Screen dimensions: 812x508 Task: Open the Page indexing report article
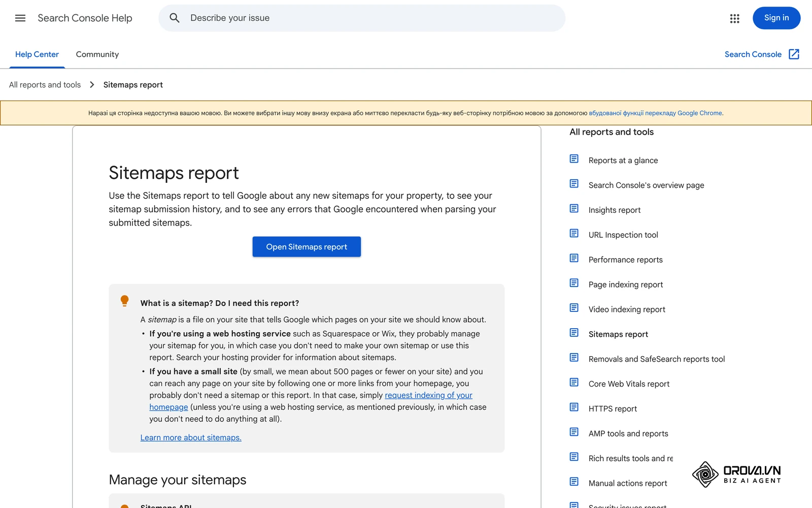point(626,285)
